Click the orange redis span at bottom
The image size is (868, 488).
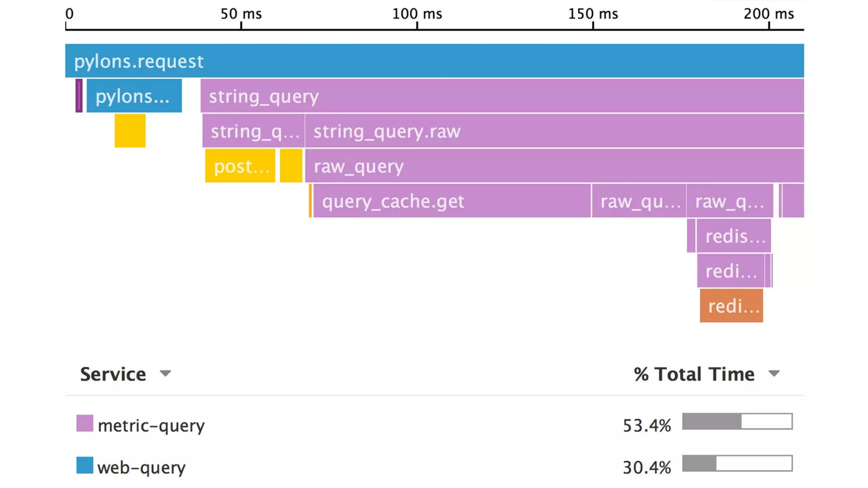[x=732, y=306]
